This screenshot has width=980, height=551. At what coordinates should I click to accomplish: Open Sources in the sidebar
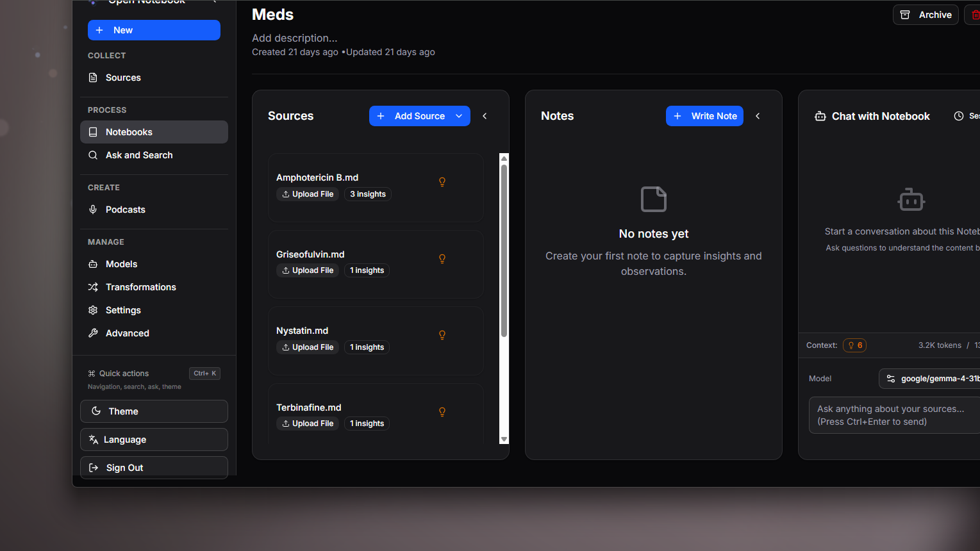[154, 78]
